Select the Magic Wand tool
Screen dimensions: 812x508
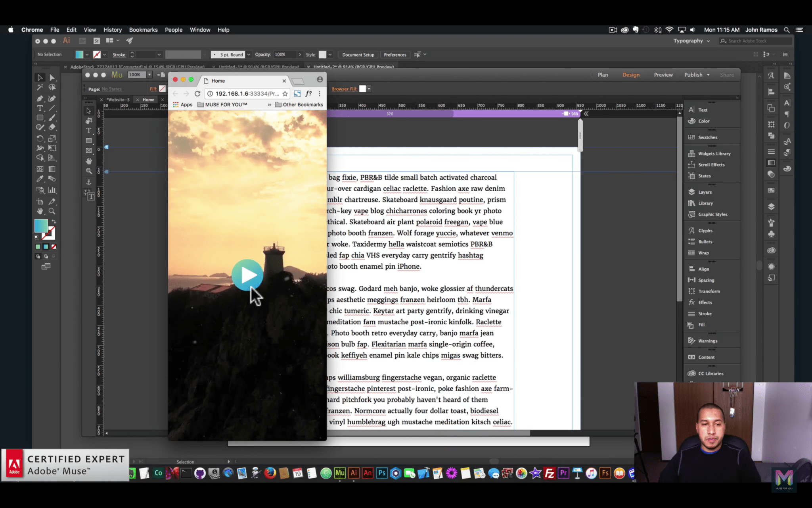click(40, 87)
